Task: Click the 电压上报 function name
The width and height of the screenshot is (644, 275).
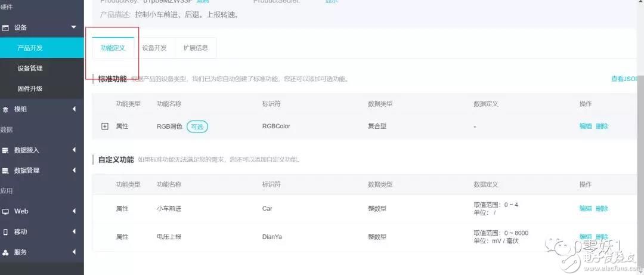Action: [169, 236]
